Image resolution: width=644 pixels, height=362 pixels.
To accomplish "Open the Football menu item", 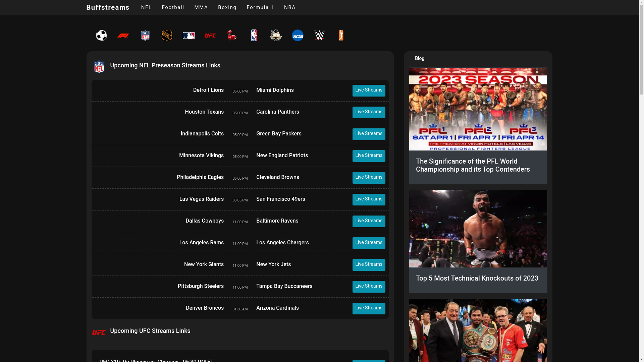I will tap(173, 7).
